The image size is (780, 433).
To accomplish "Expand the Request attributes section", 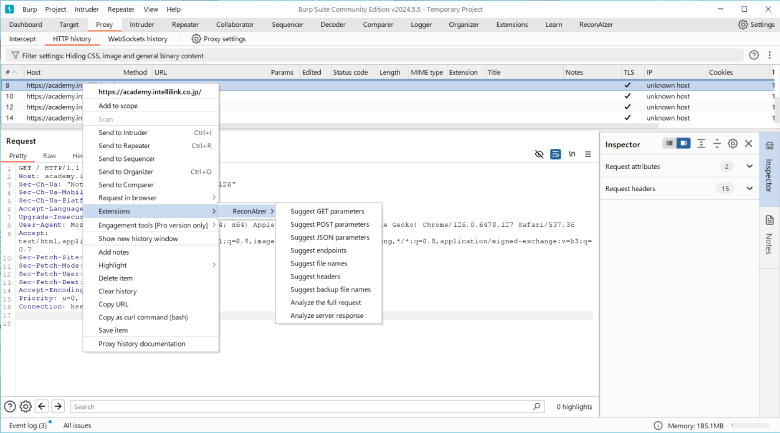I will [x=749, y=166].
